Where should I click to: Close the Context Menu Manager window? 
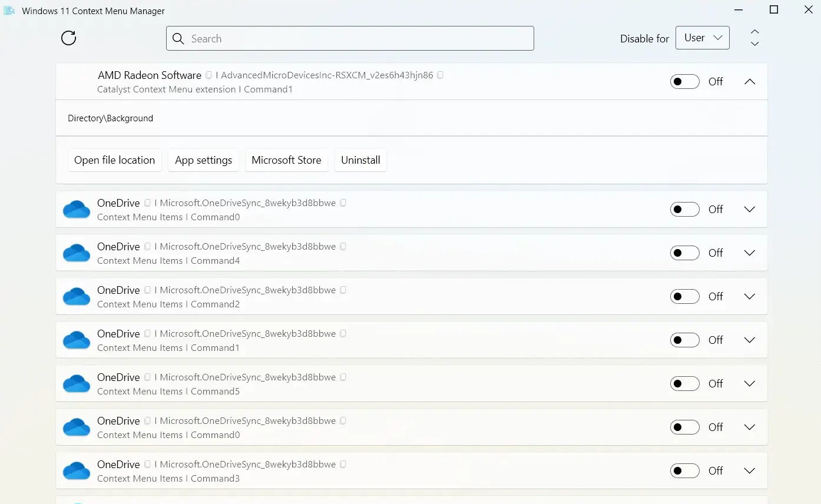tap(808, 10)
